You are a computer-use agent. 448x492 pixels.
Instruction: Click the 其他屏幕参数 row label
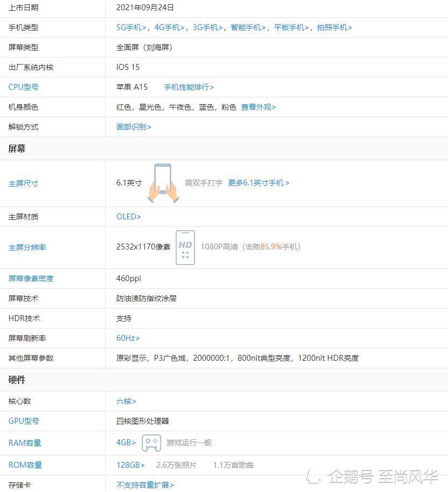tap(31, 358)
